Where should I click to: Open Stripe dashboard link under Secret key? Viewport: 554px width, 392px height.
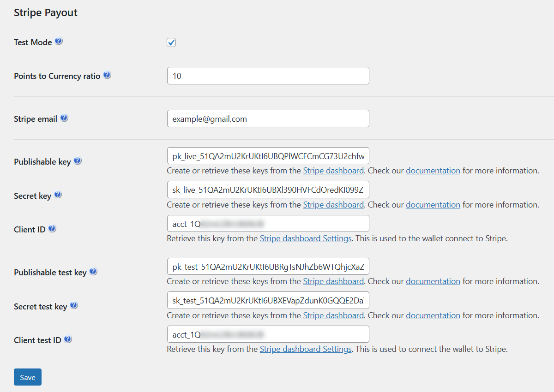333,205
